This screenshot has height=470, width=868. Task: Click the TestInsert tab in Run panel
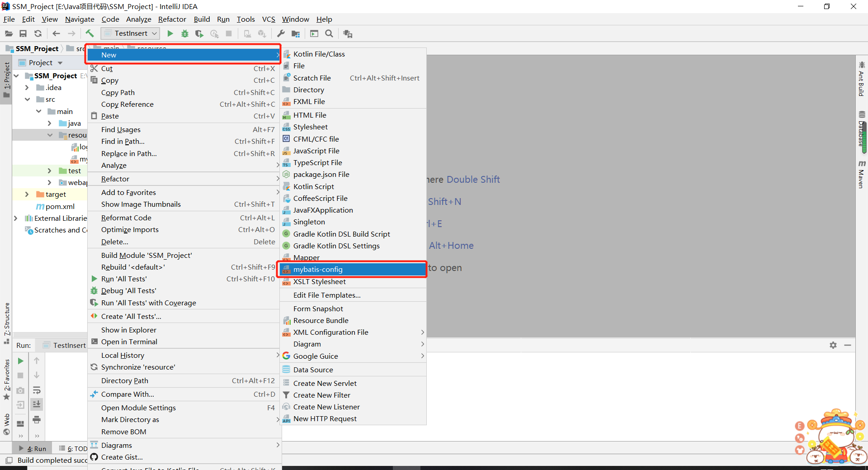(x=64, y=345)
